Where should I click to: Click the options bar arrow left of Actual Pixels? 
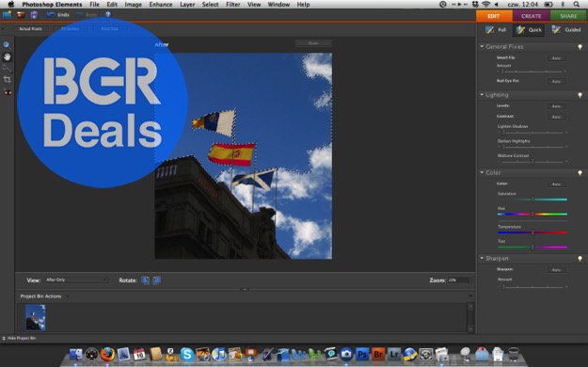click(3, 29)
